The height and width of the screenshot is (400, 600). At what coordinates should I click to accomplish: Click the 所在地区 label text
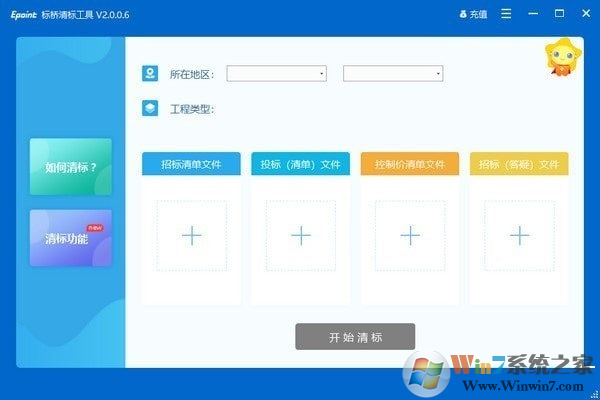[x=192, y=74]
